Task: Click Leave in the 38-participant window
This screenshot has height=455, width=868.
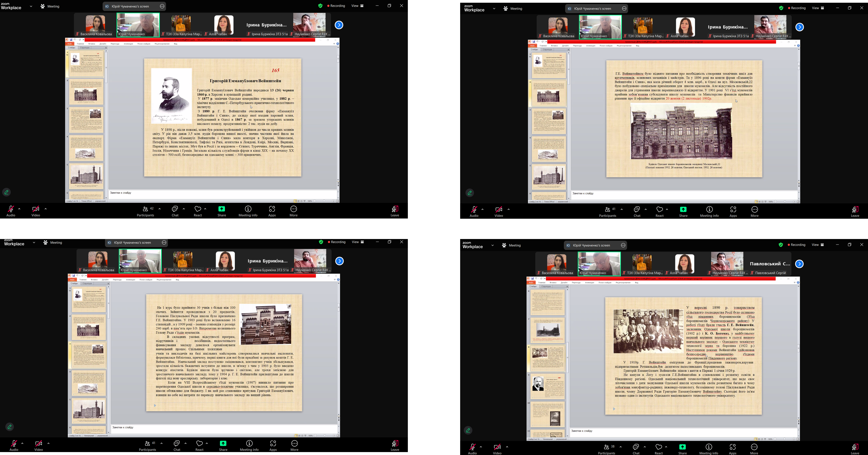Action: pos(855,449)
